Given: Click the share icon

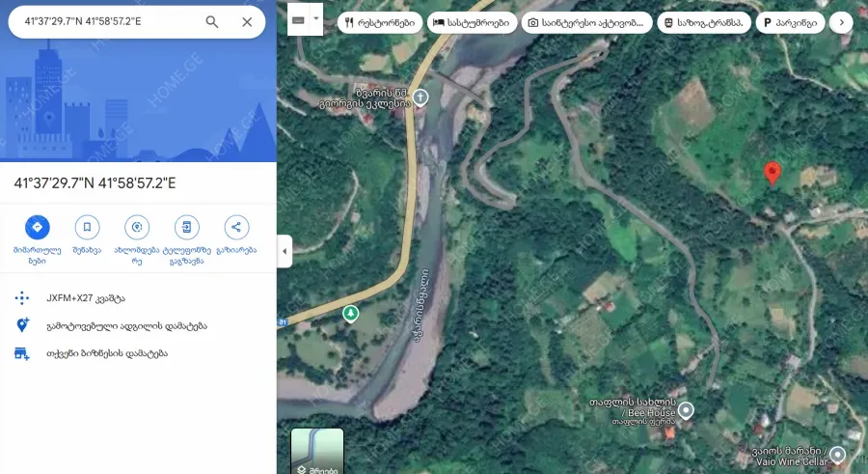Looking at the screenshot, I should pyautogui.click(x=236, y=227).
